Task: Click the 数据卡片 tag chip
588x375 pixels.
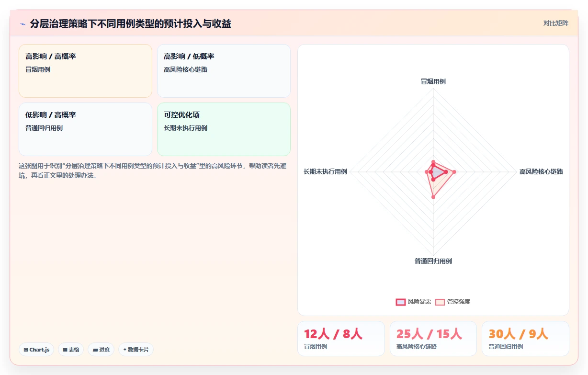Action: pyautogui.click(x=136, y=350)
